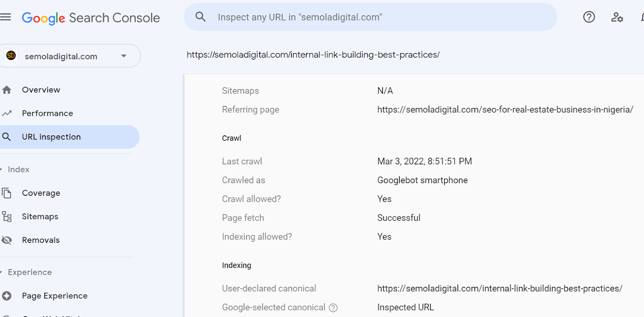Go to Performance report
Screen dimensions: 644x317
pos(47,113)
